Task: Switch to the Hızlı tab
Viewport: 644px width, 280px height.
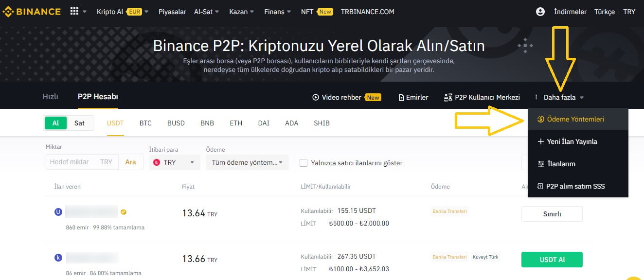Action: (51, 96)
